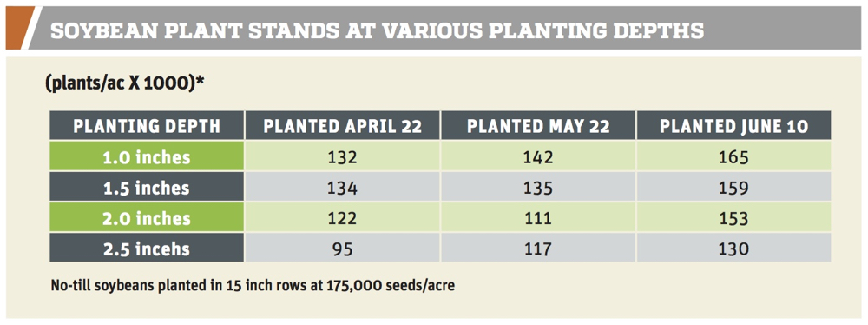Image resolution: width=868 pixels, height=325 pixels.
Task: Click the 2.0 inches row label
Action: (147, 218)
